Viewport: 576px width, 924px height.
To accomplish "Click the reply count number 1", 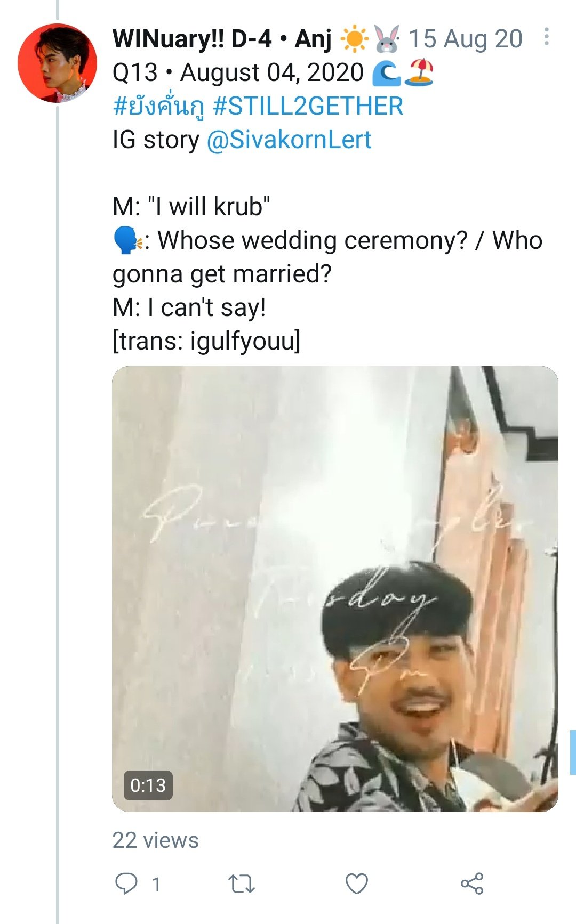I will pyautogui.click(x=156, y=885).
